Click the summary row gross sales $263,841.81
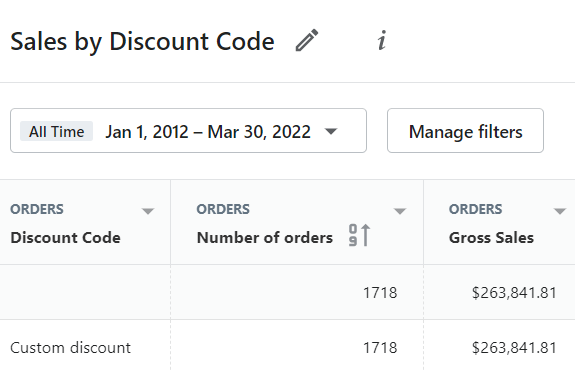575x371 pixels. coord(514,293)
